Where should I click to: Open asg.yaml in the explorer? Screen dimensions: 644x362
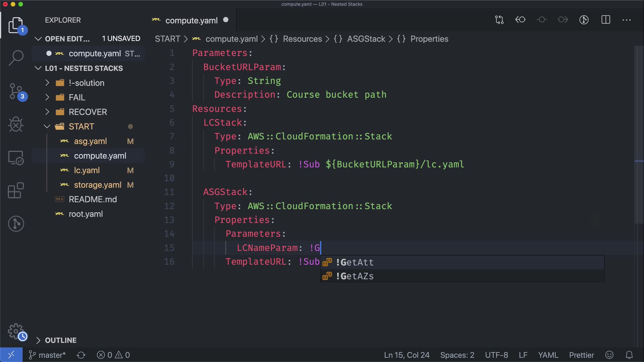[x=90, y=141]
